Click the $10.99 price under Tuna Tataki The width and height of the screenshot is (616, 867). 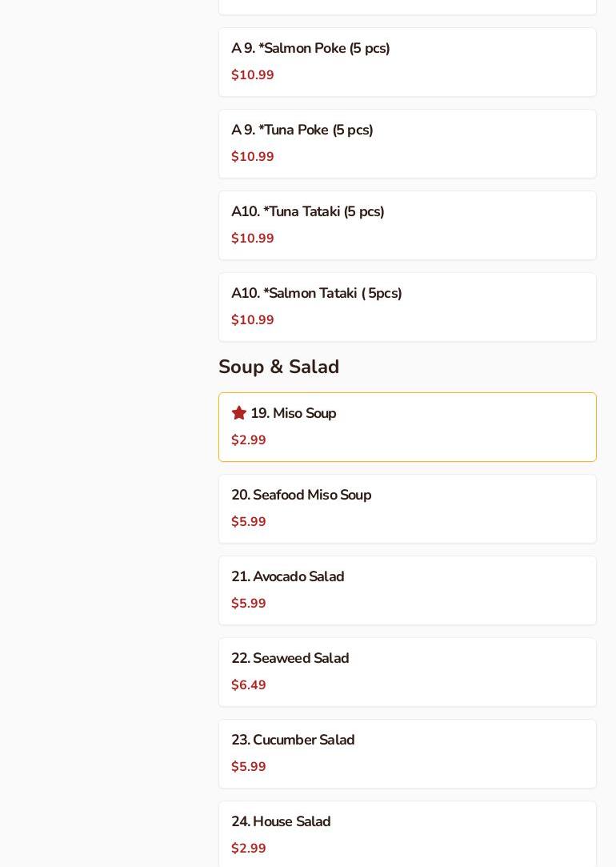pos(253,239)
